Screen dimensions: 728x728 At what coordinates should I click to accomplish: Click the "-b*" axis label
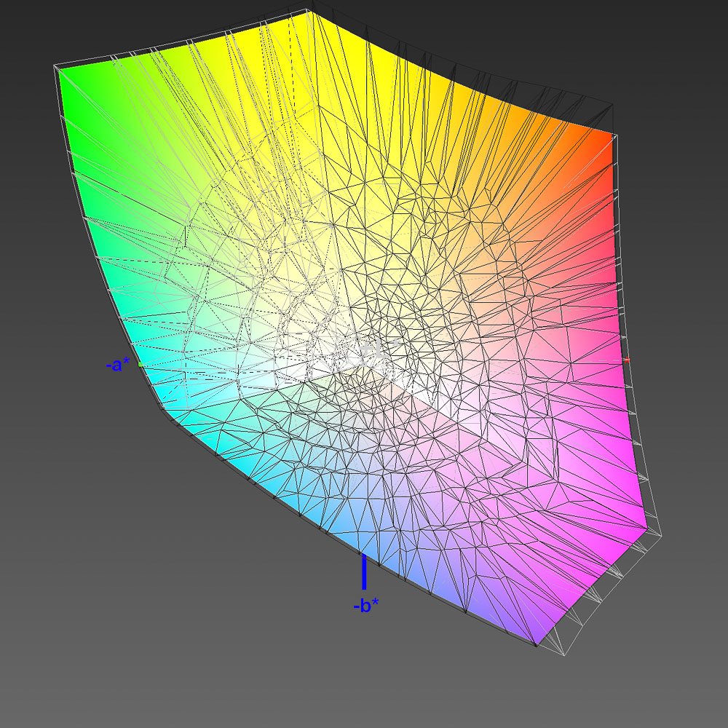[x=366, y=606]
